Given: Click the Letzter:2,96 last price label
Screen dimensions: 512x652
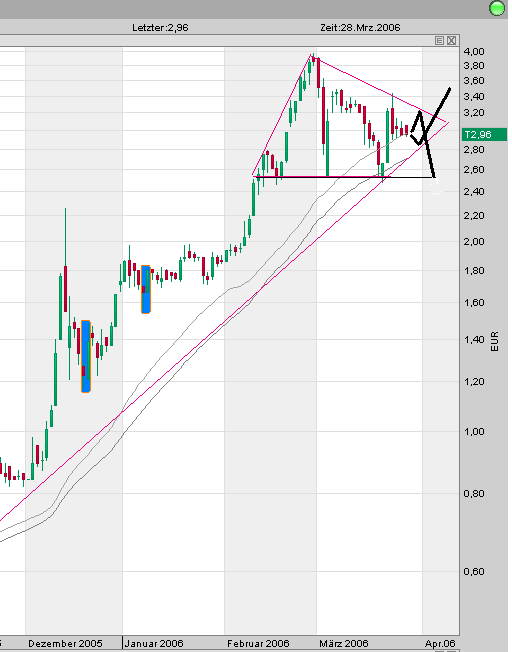Looking at the screenshot, I should [160, 28].
